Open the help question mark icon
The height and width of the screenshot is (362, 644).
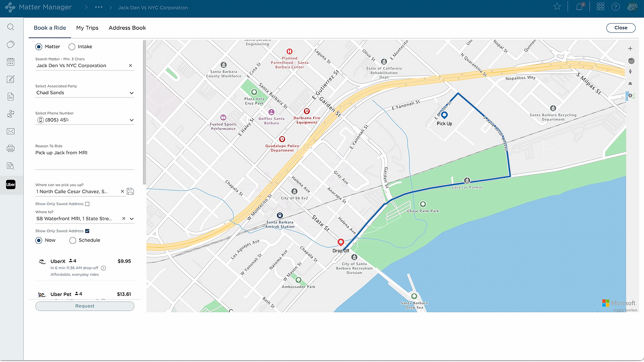click(x=615, y=7)
